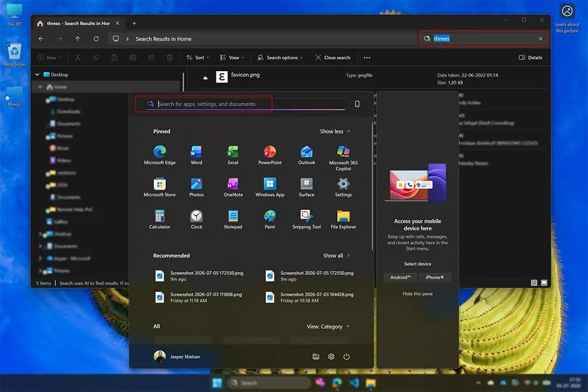Open the Sort dropdown in Explorer toolbar
Viewport: 588px width, 392px height.
(198, 57)
